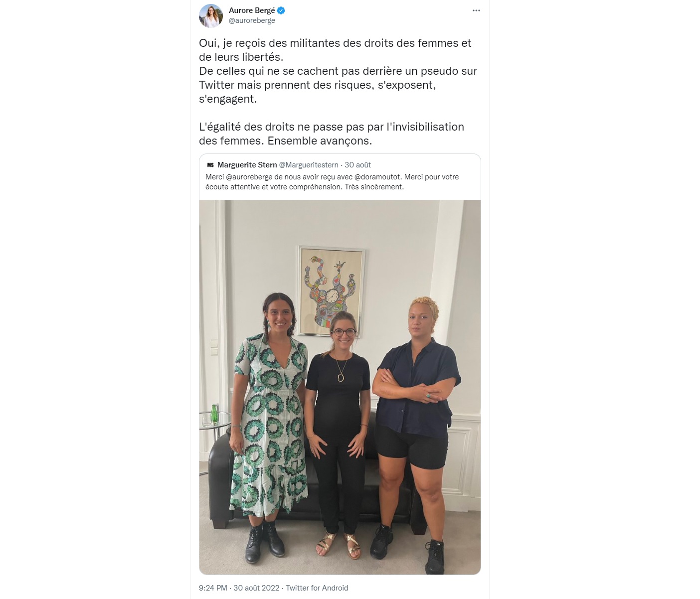Click the 'L'égalité des droits' closing paragraph
This screenshot has height=599, width=700.
coord(332,134)
